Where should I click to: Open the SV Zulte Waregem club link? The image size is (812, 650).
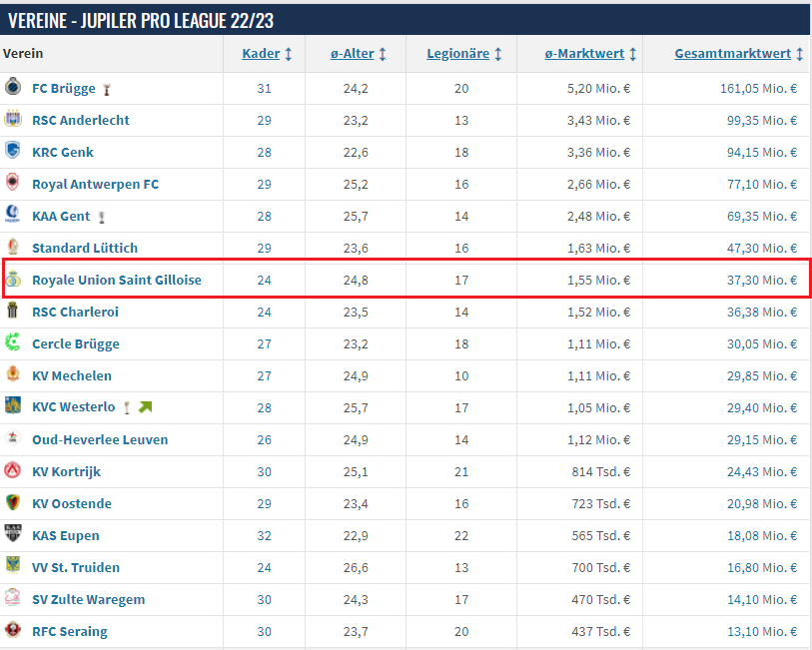tap(89, 600)
